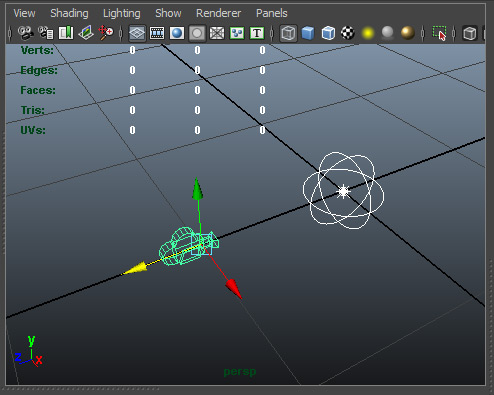
Task: Open the Lighting menu
Action: point(122,13)
